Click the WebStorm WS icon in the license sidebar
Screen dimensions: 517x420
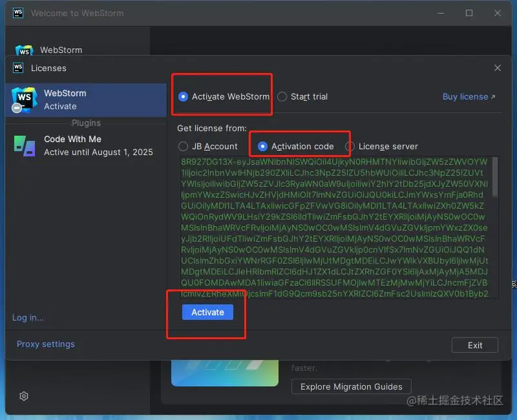(23, 98)
